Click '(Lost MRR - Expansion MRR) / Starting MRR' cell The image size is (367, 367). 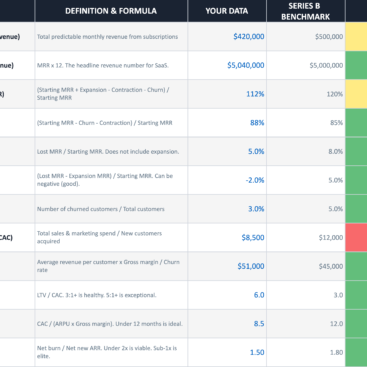[111, 180]
